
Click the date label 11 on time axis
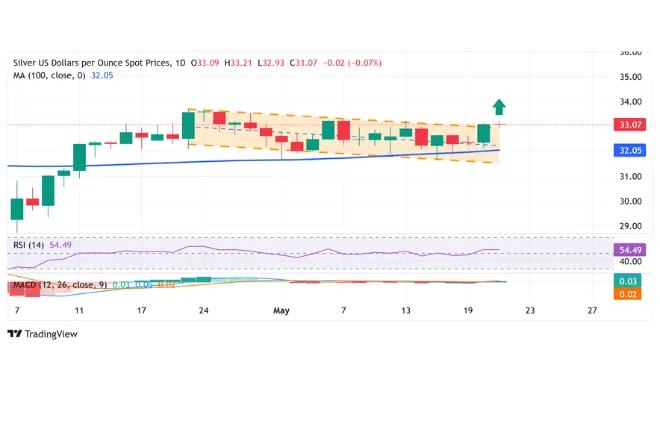tap(79, 311)
